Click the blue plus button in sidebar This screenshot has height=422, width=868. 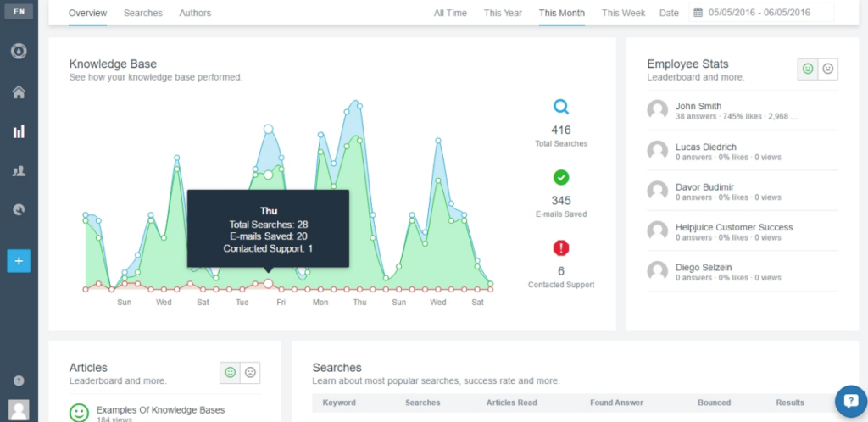click(x=19, y=261)
